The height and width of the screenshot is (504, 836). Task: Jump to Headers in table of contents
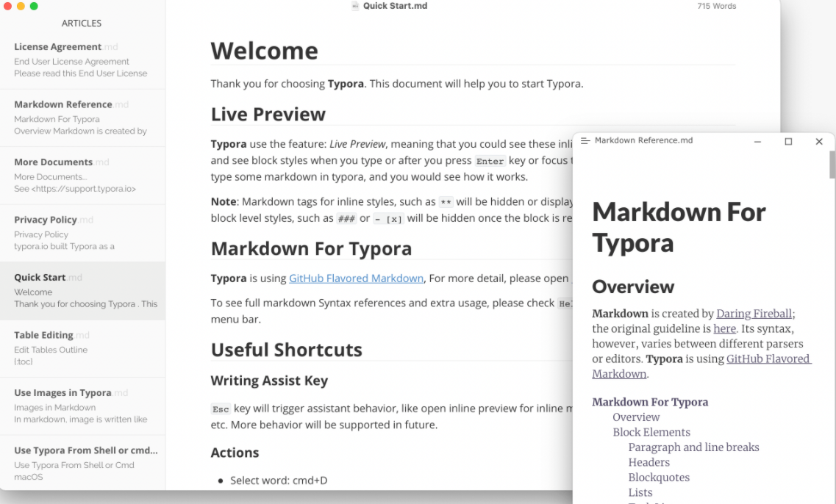(x=649, y=462)
